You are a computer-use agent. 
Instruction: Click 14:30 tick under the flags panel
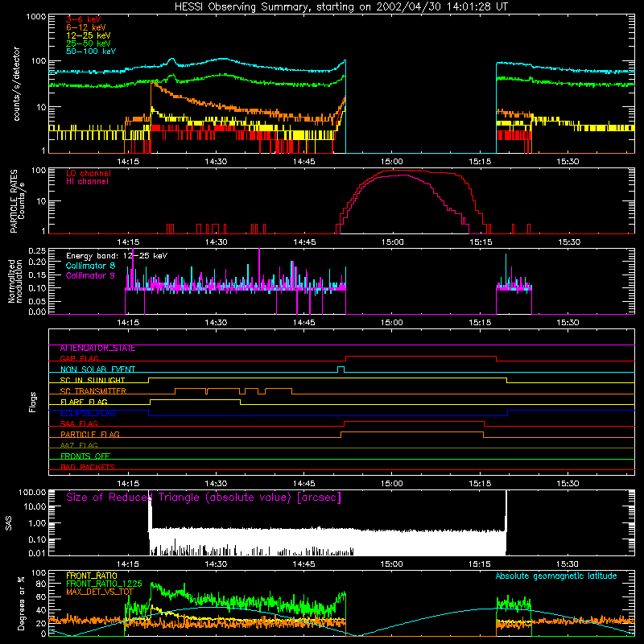pos(216,484)
